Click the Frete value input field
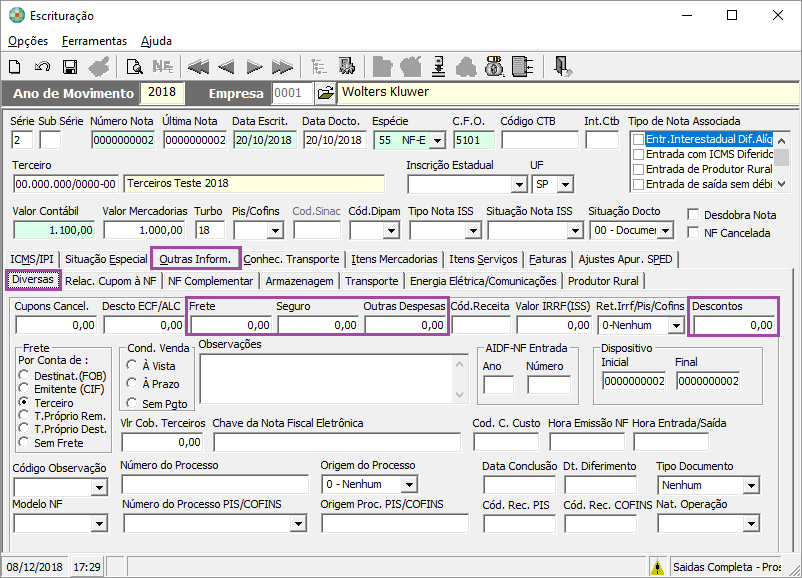 click(231, 325)
